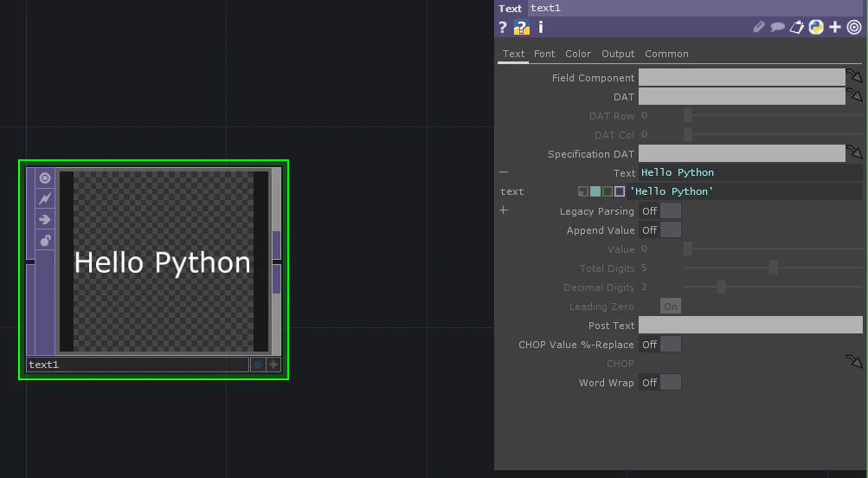Click the operator name field text1 in header
This screenshot has height=478, width=868.
coord(697,9)
